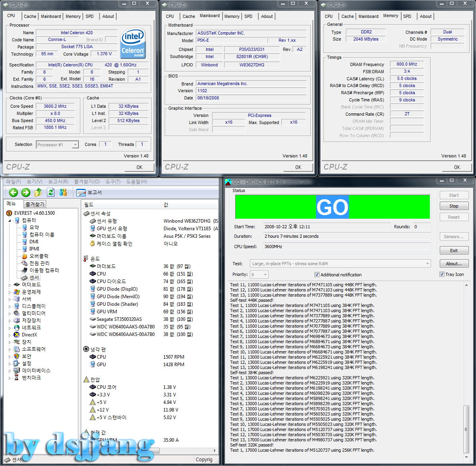Click the Intel Celeron logo in CPU-Z

(x=133, y=43)
